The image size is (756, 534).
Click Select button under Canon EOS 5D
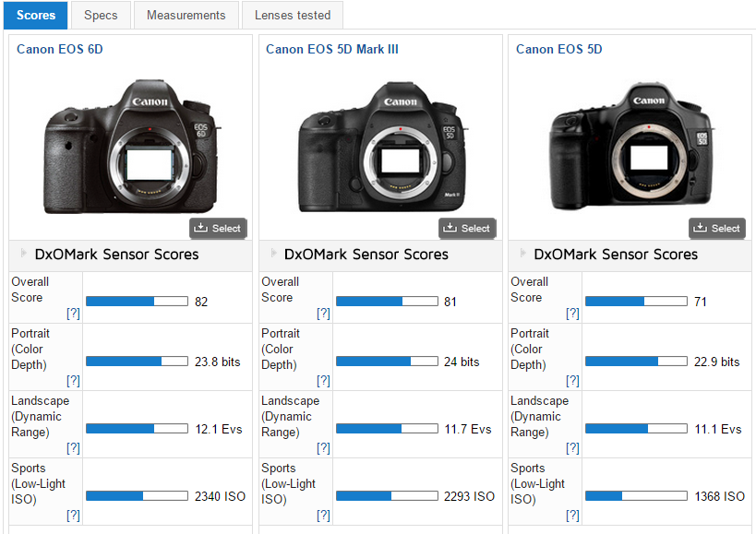(717, 228)
